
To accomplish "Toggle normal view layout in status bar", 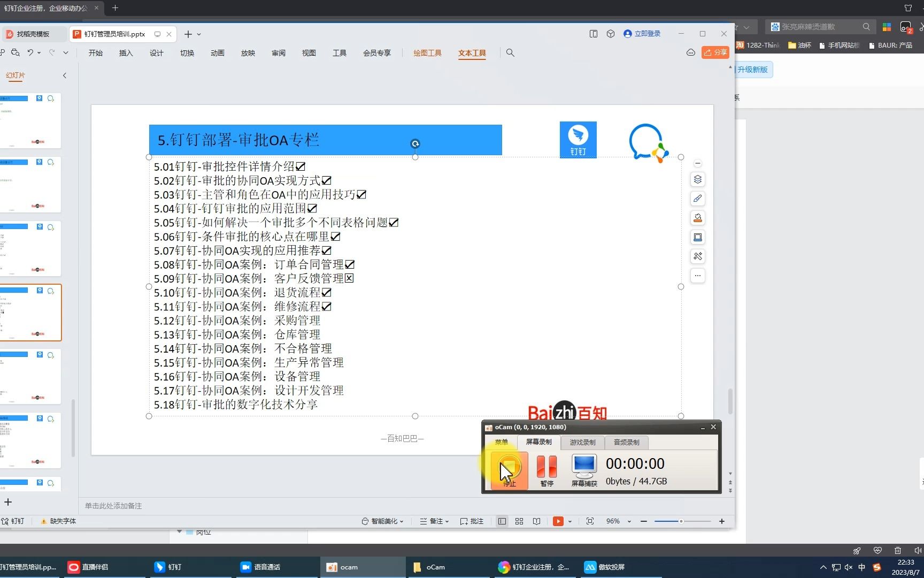I will (x=502, y=521).
